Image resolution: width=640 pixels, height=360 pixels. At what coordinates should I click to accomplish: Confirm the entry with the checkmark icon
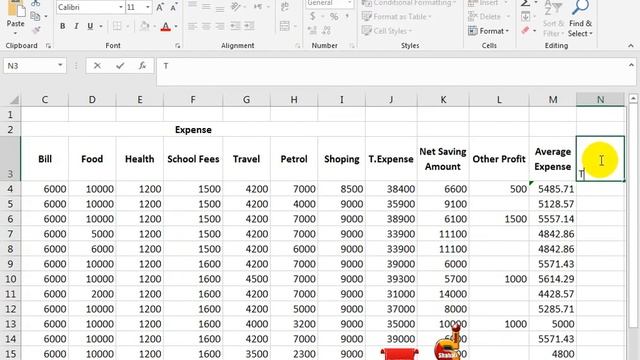[x=120, y=66]
